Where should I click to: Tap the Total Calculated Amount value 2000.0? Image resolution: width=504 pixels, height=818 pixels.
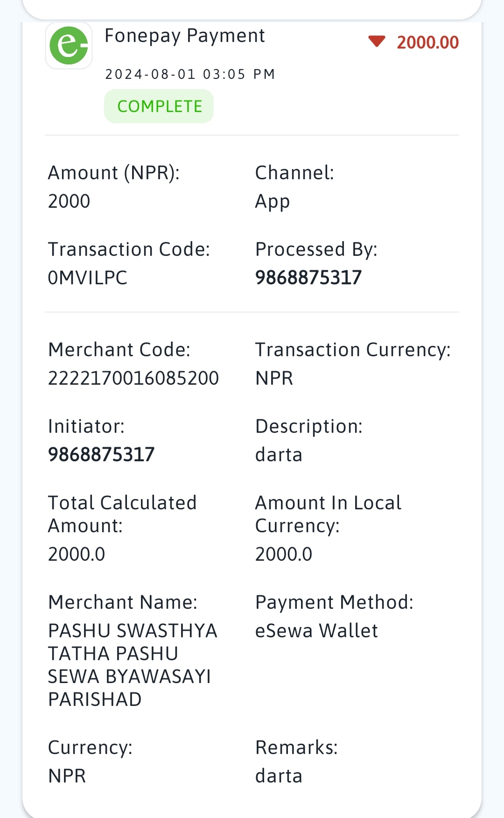tap(77, 554)
